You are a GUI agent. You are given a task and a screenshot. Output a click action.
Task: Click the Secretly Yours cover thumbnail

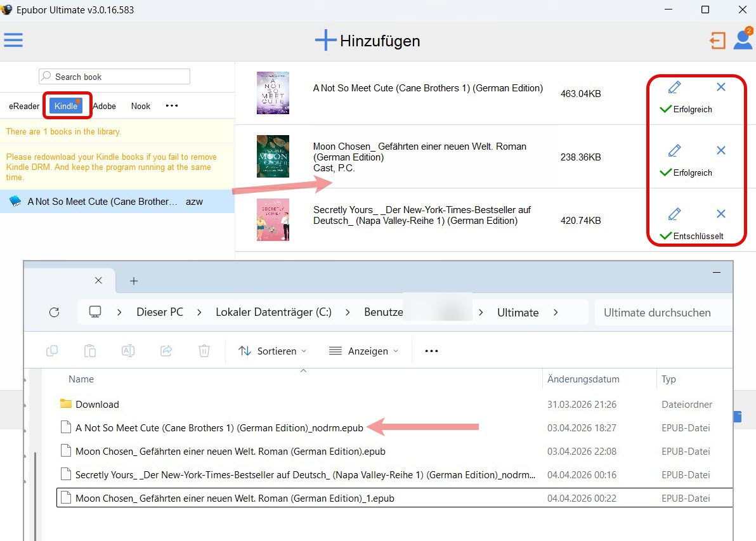point(273,219)
